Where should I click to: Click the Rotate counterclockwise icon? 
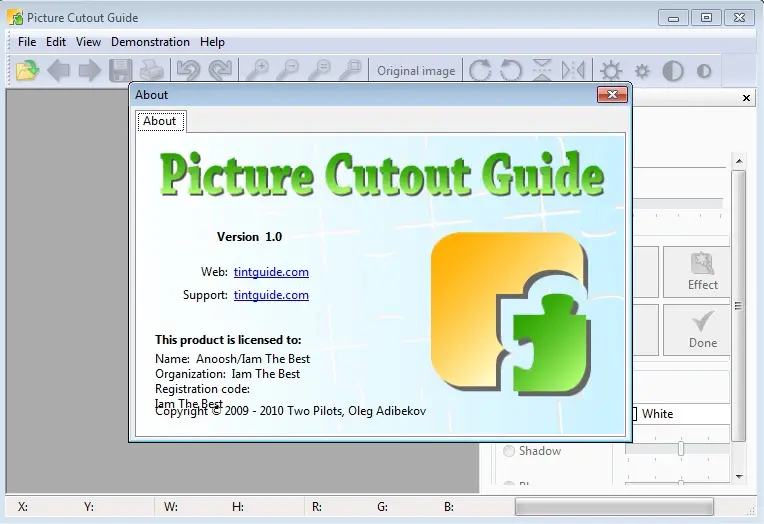511,70
